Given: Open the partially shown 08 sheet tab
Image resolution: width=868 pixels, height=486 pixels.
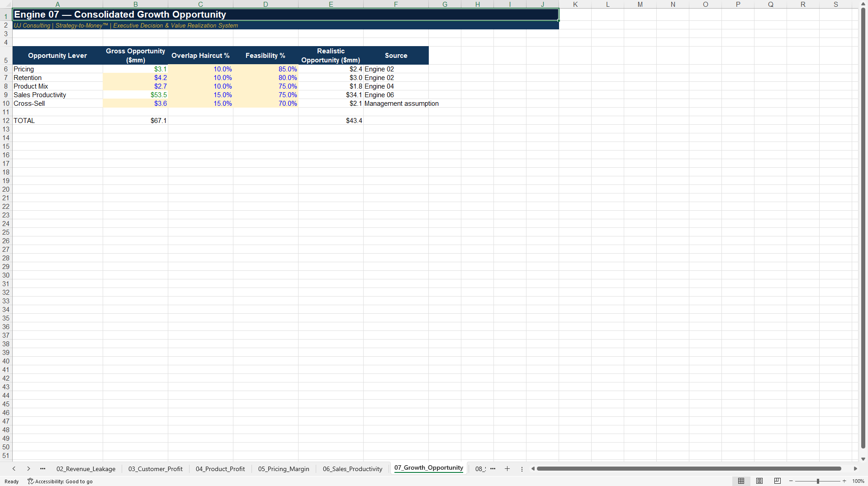Looking at the screenshot, I should click(479, 469).
